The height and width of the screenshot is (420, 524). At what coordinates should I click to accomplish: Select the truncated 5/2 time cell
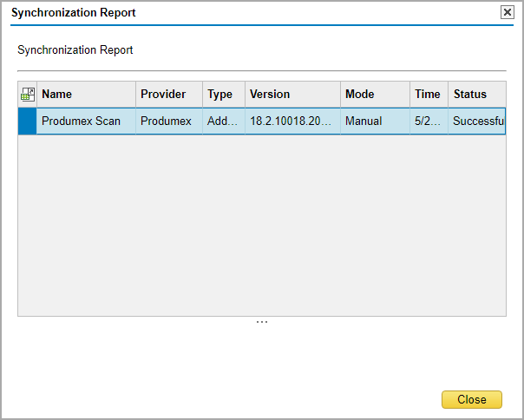[428, 121]
